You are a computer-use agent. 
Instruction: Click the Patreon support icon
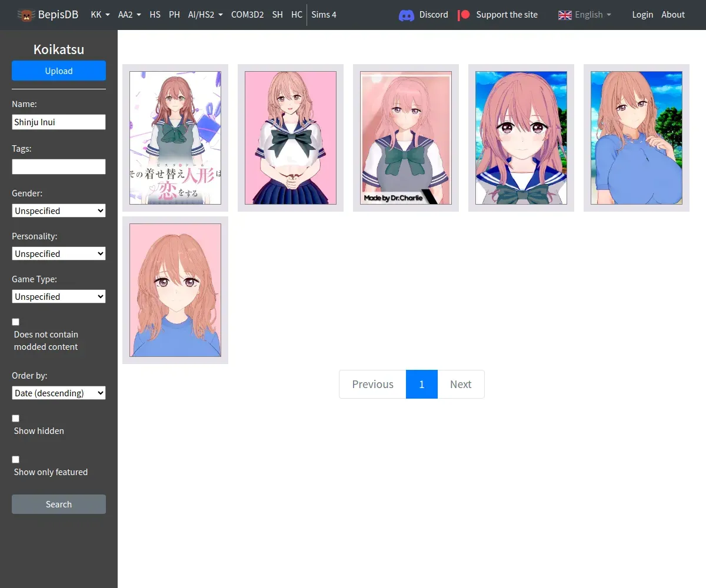[464, 15]
